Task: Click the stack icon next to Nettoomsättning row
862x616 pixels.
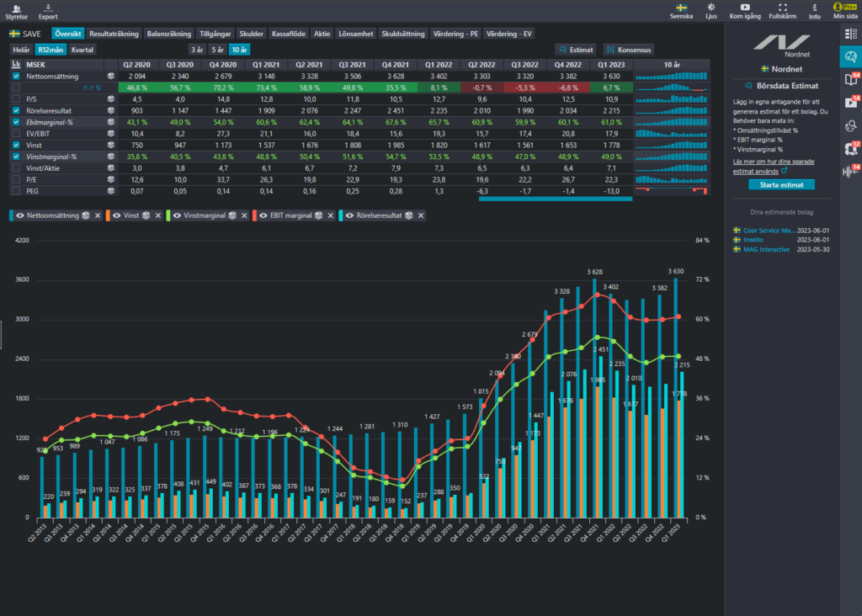Action: [111, 76]
